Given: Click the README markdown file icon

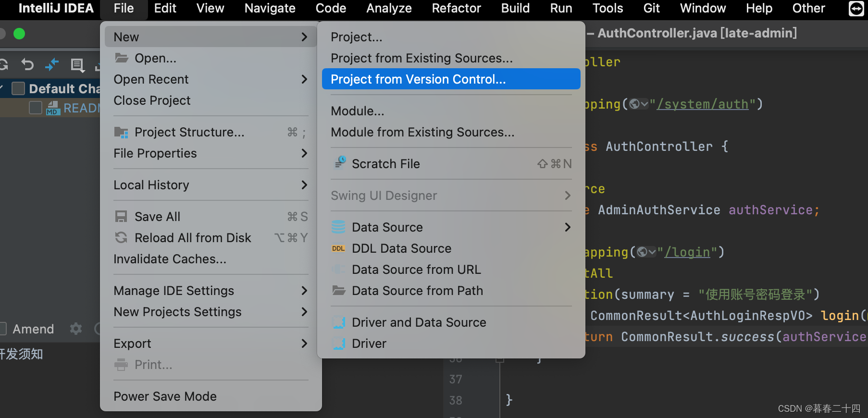Looking at the screenshot, I should click(52, 108).
